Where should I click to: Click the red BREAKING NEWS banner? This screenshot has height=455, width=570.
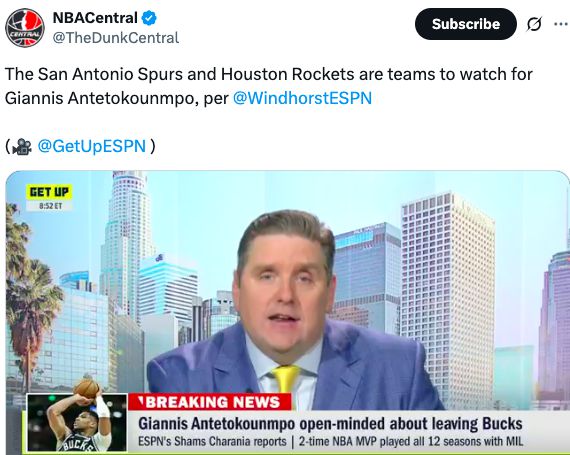[210, 402]
